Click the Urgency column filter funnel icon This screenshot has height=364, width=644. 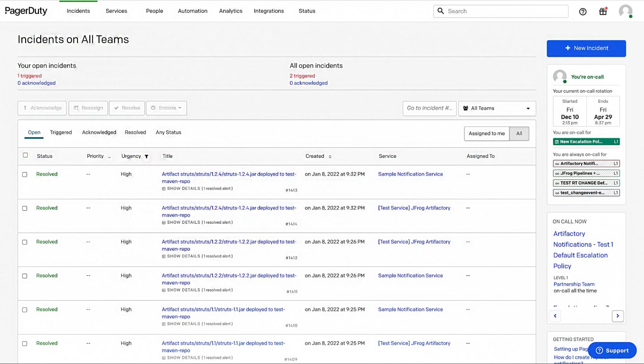(x=146, y=156)
